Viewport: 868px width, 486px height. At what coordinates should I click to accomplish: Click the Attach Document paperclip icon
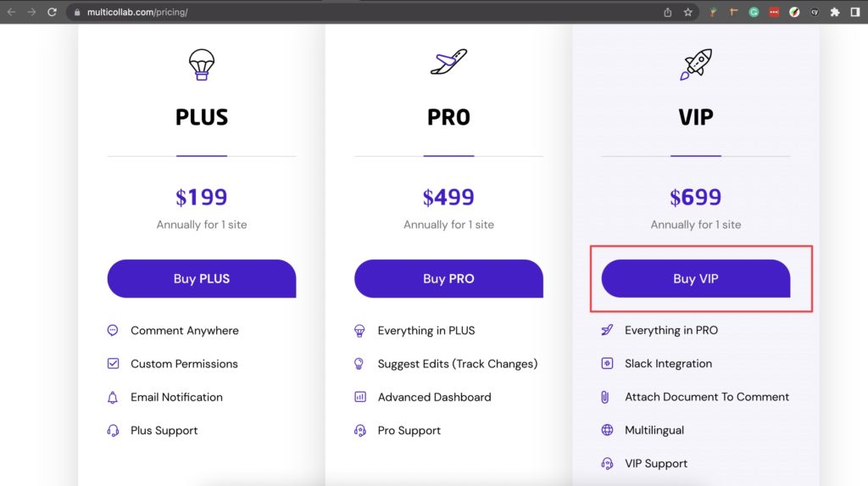(x=605, y=397)
